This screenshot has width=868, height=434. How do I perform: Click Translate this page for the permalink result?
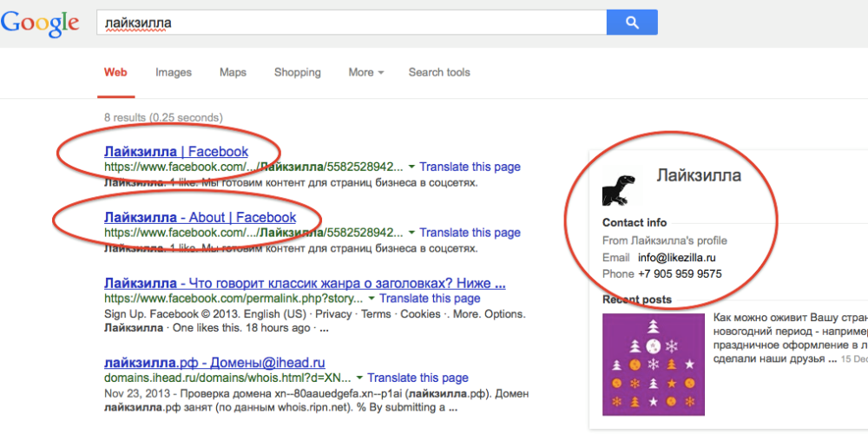pyautogui.click(x=430, y=299)
